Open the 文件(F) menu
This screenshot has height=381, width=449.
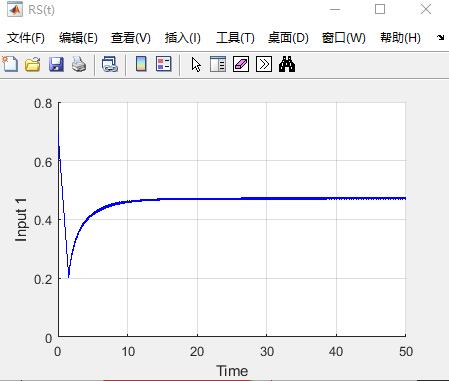[x=26, y=38]
